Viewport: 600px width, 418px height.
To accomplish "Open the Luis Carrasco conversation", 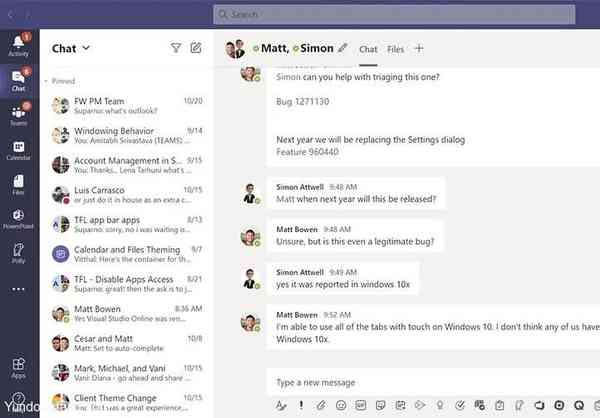I will 125,194.
